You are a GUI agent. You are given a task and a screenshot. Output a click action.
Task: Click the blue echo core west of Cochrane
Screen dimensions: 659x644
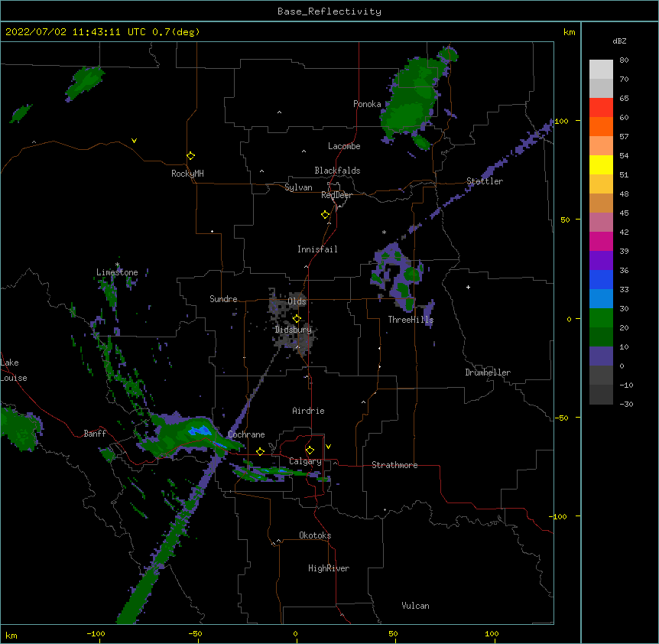(200, 431)
